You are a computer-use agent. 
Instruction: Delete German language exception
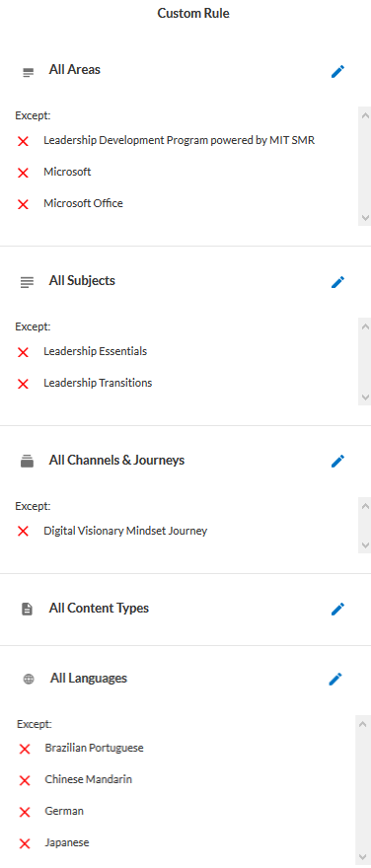[25, 812]
